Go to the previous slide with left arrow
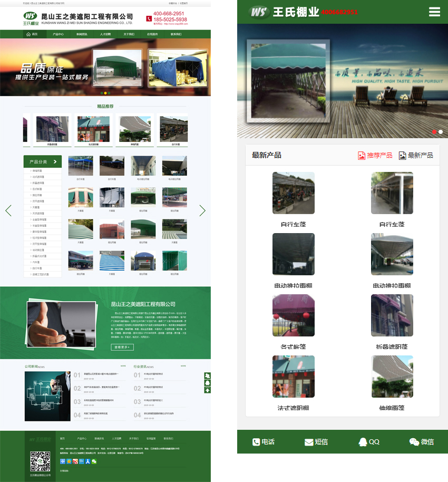Viewport: 448px width, 482px height. point(8,210)
